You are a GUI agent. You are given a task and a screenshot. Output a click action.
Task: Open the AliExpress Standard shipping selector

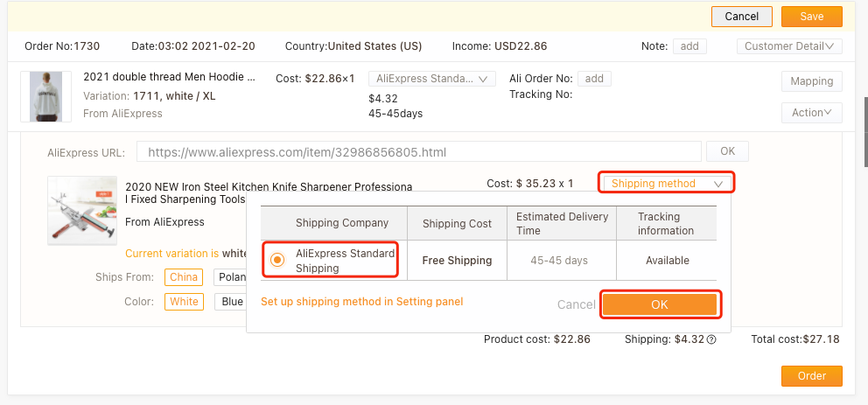(x=432, y=79)
